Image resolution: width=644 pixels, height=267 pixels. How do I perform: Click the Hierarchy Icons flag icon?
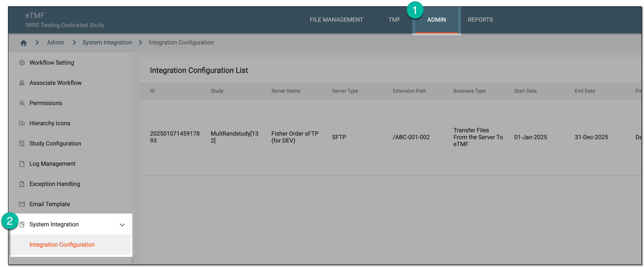click(x=22, y=123)
